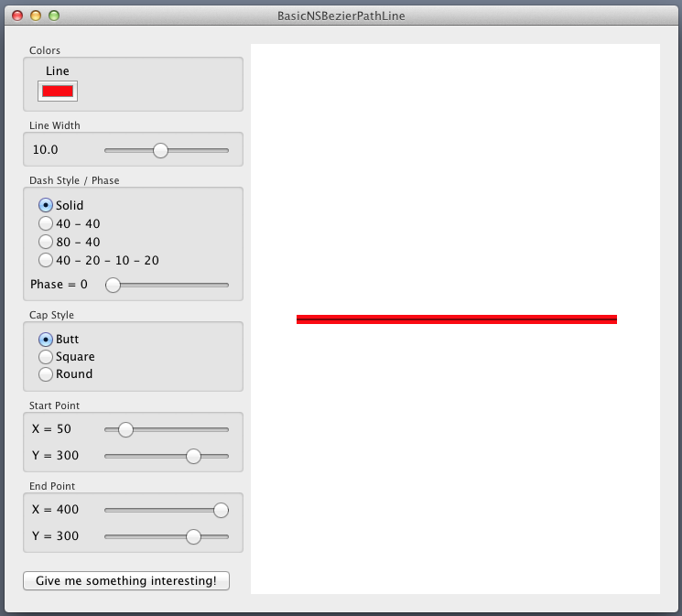Screen dimensions: 682x616
Task: Click the red line in the canvas
Action: [457, 319]
